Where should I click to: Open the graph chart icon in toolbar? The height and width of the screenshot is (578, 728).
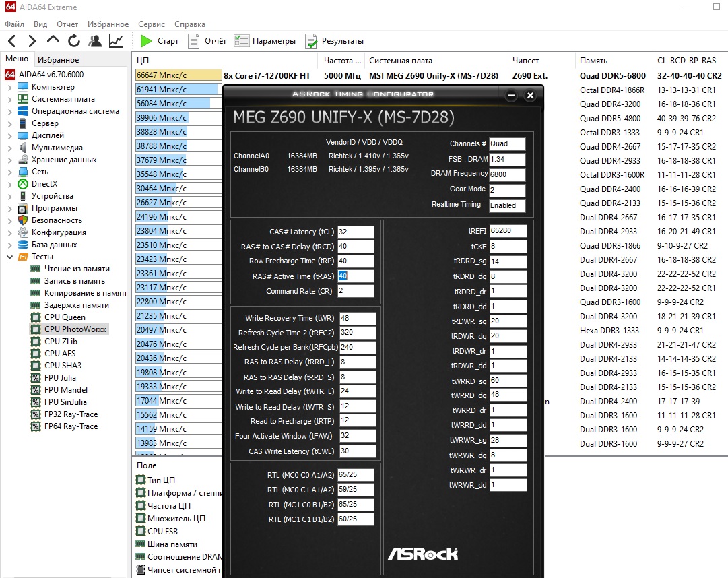116,41
